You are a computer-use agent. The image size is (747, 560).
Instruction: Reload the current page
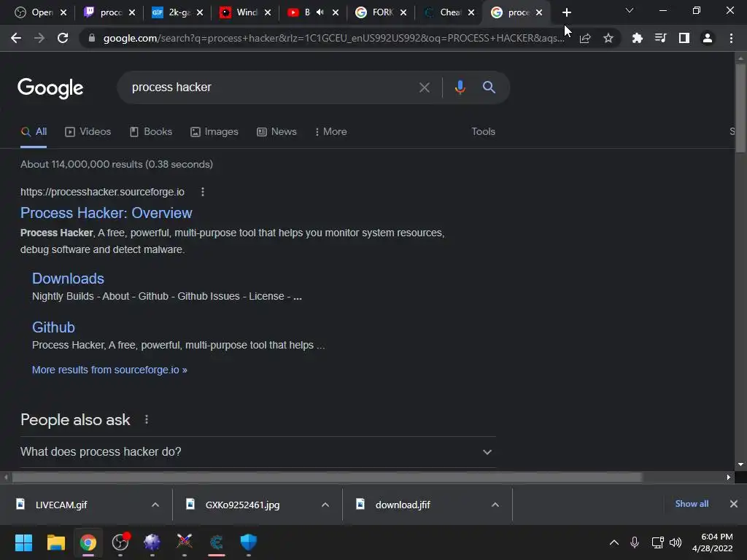coord(63,38)
